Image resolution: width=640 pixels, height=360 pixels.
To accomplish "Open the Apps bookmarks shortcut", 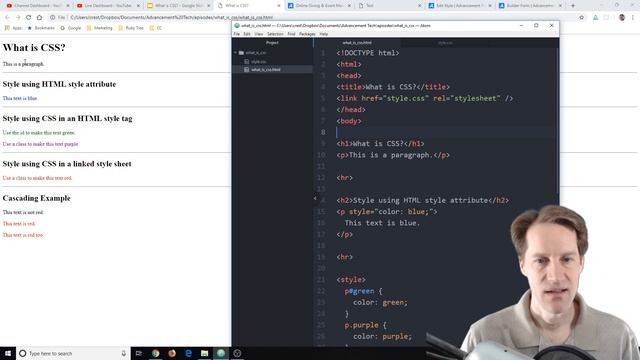I will click(13, 28).
